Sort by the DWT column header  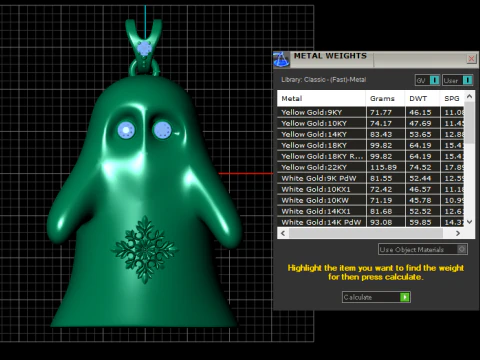click(422, 98)
